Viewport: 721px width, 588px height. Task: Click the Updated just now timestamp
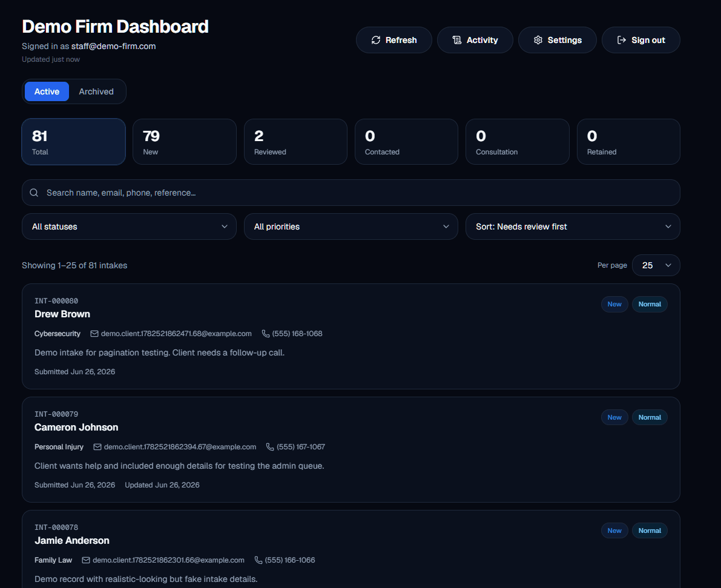[x=51, y=59]
